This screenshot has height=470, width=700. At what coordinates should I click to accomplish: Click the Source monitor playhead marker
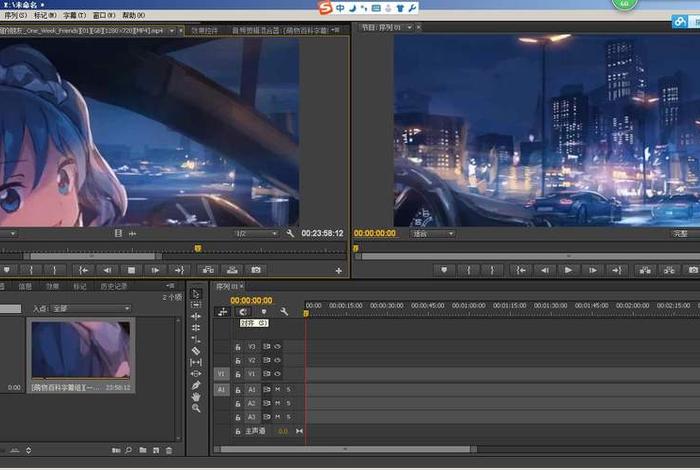[x=198, y=248]
